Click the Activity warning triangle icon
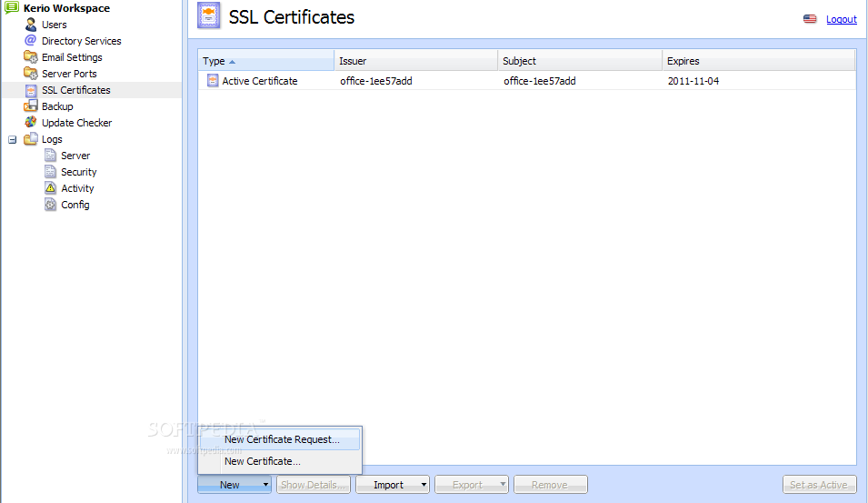The image size is (868, 503). pyautogui.click(x=50, y=187)
